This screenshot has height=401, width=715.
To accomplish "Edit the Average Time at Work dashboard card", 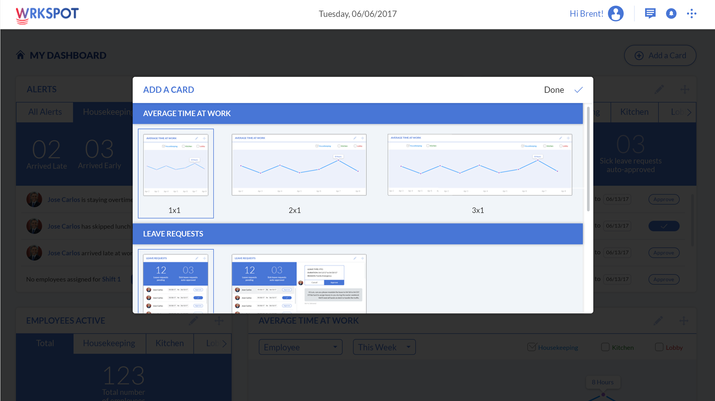I will tap(658, 321).
